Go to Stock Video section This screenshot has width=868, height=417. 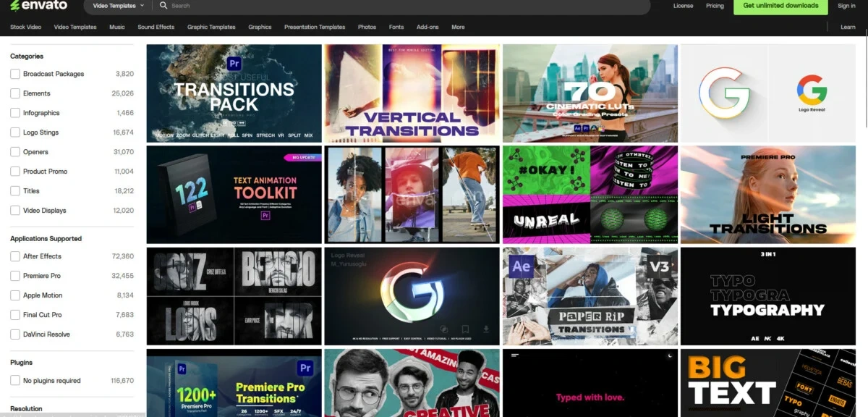pos(25,27)
